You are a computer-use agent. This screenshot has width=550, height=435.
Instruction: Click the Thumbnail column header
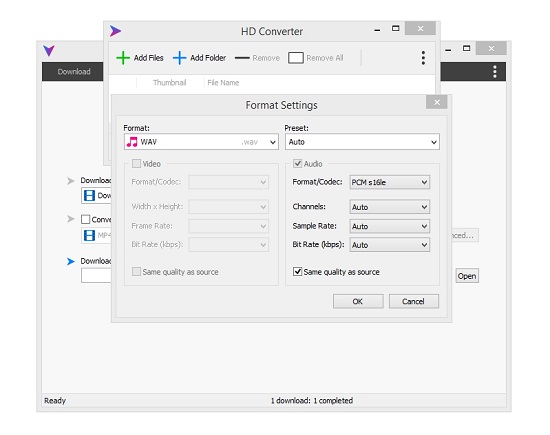coord(169,83)
